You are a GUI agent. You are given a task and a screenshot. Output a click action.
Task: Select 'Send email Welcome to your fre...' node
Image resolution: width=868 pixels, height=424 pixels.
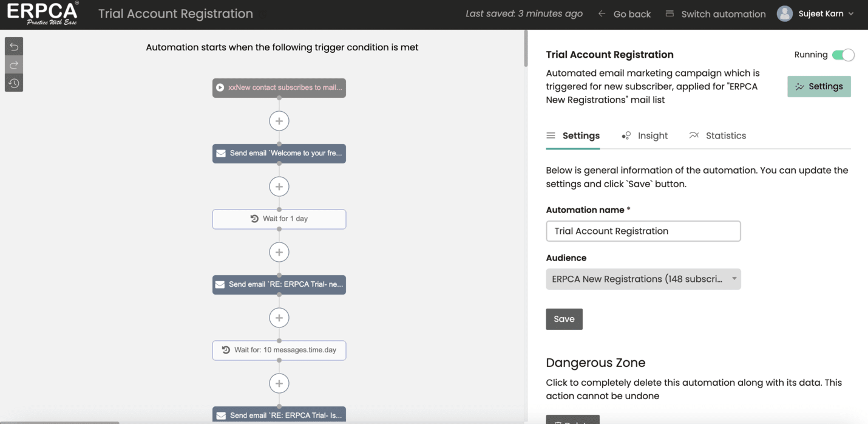pyautogui.click(x=279, y=153)
